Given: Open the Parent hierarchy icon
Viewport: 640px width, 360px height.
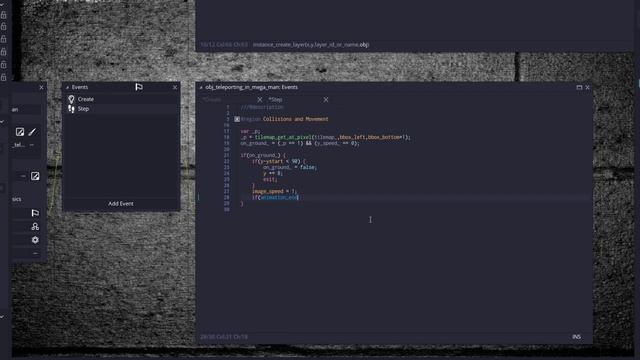Looking at the screenshot, I should click(35, 227).
